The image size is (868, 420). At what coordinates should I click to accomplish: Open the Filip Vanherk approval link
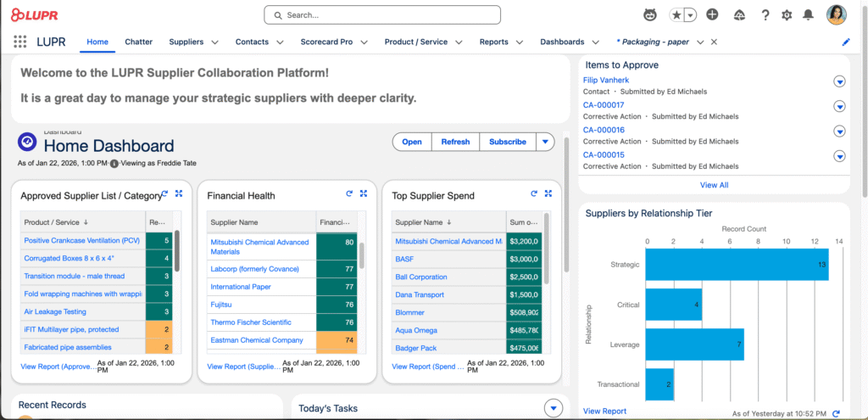605,80
